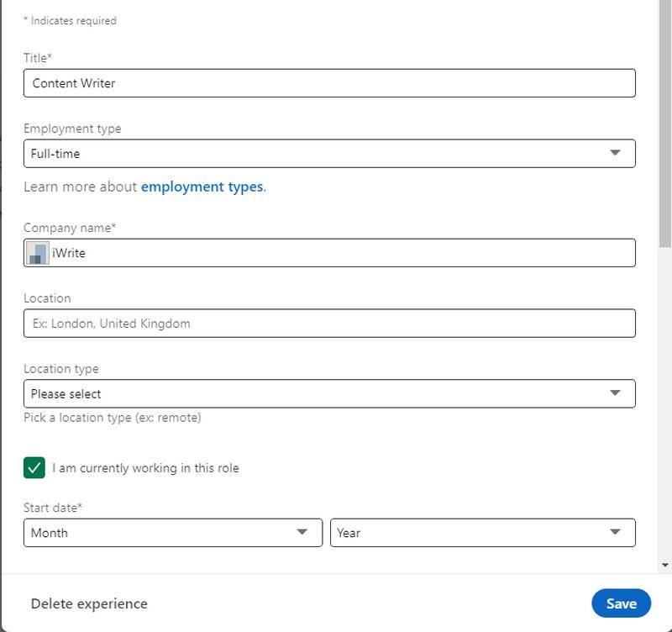This screenshot has height=632, width=672.
Task: Open the employment types help link
Action: coord(202,187)
